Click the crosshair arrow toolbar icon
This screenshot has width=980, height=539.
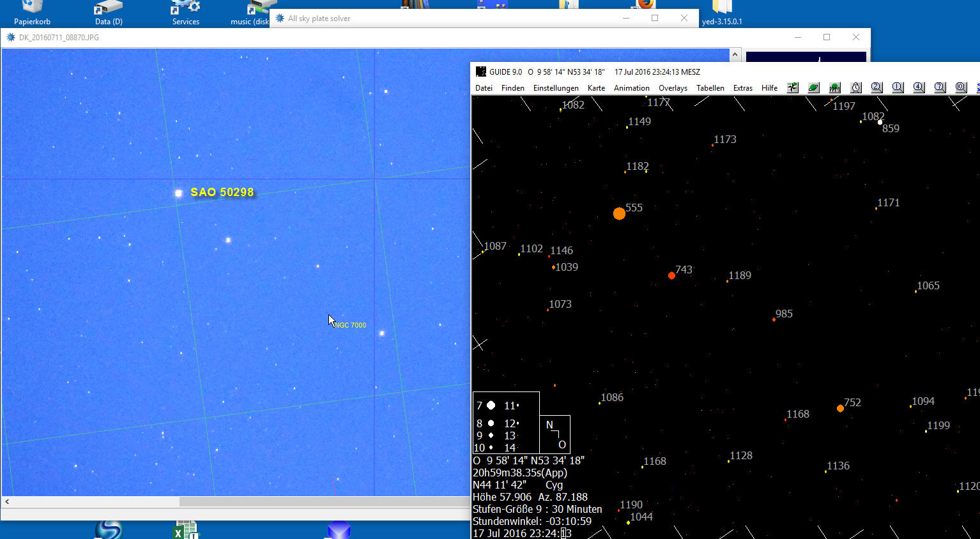click(793, 88)
